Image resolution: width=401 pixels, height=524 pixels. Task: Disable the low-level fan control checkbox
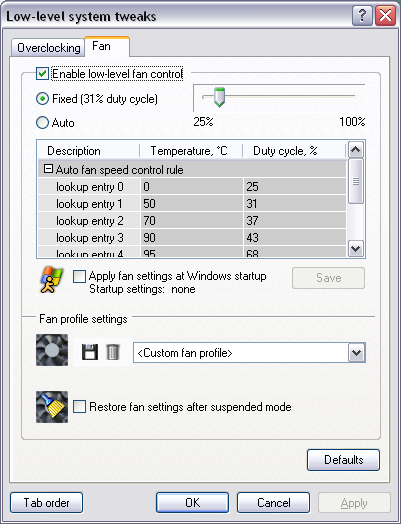coord(42,74)
